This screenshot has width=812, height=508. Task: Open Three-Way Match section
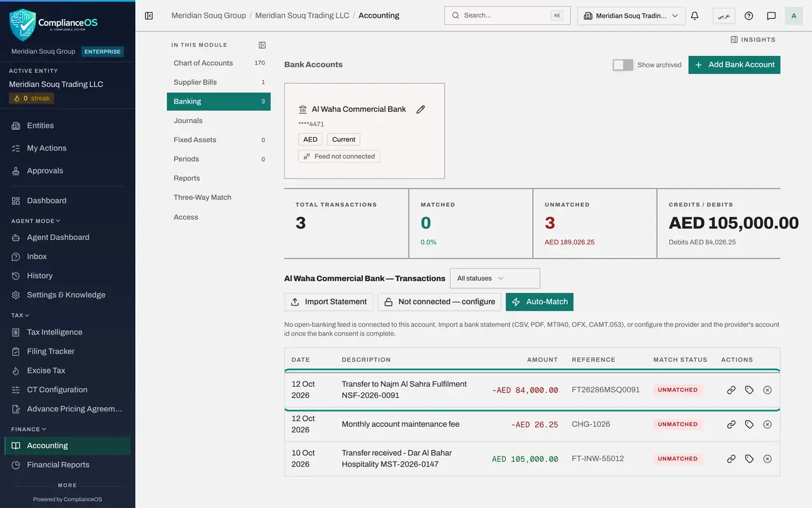click(219, 197)
